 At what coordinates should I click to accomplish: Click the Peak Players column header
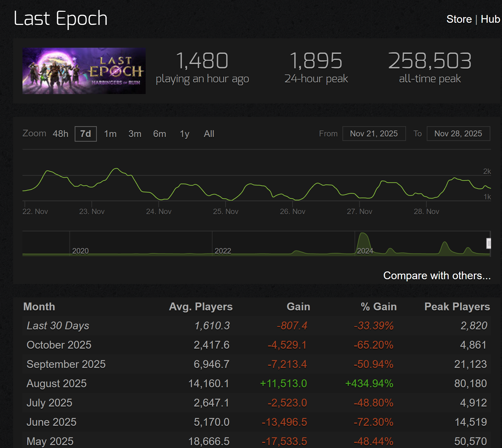pyautogui.click(x=457, y=307)
